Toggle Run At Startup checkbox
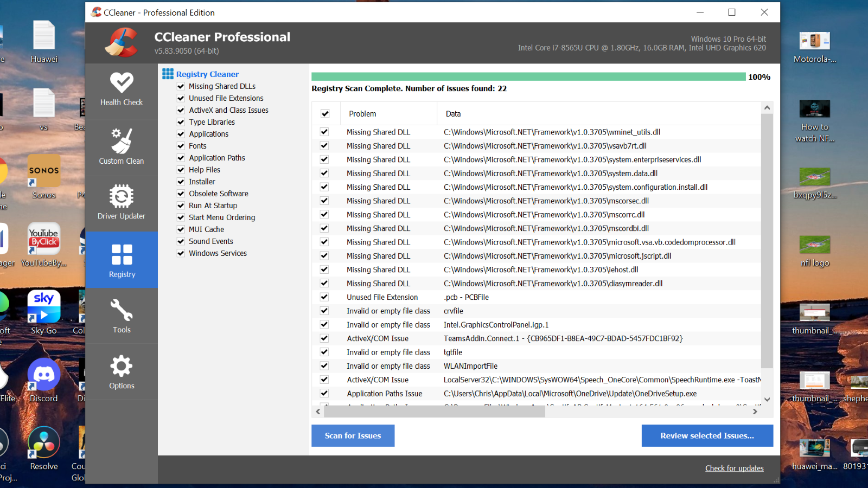Image resolution: width=868 pixels, height=488 pixels. tap(181, 206)
